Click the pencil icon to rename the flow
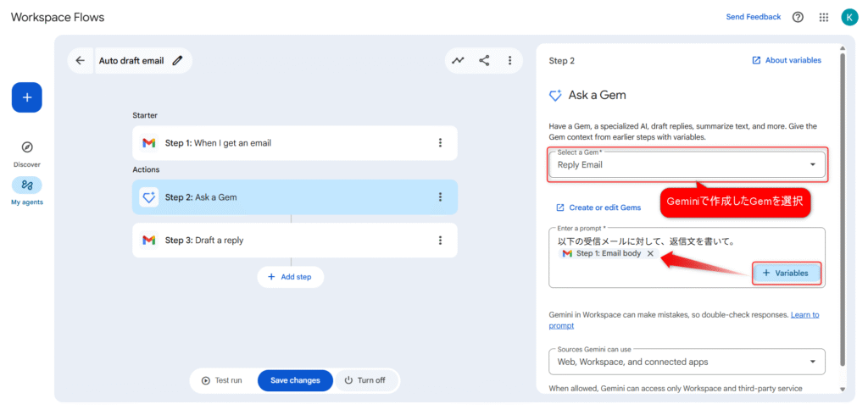Screen dimensions: 868x415 177,60
